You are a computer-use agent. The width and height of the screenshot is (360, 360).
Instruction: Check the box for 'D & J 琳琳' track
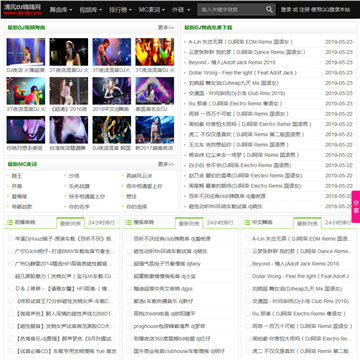coord(11,289)
